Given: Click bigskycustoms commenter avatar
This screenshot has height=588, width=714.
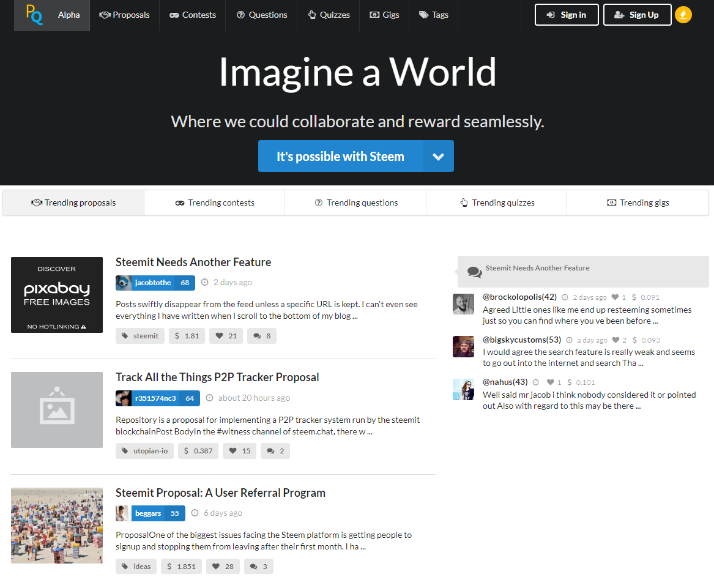Looking at the screenshot, I should click(463, 346).
